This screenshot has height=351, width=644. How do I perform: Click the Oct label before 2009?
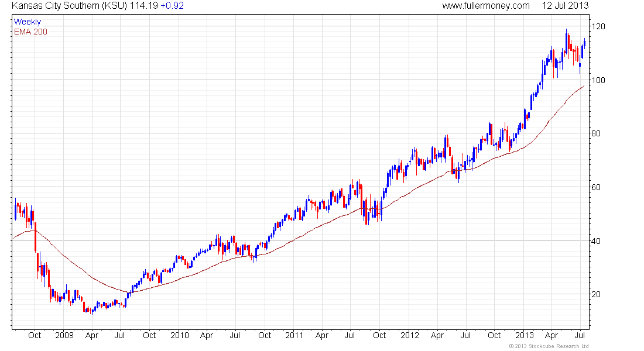35,335
